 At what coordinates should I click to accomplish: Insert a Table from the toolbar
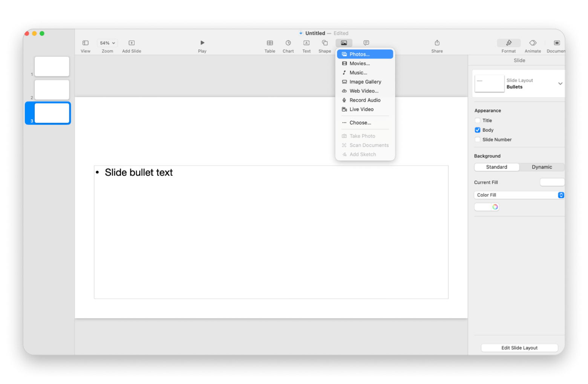[x=270, y=43]
